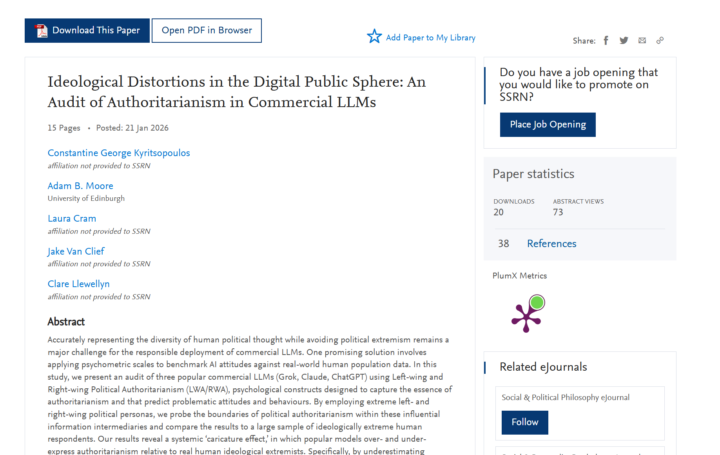The height and width of the screenshot is (455, 720).
Task: Click the Downloads count '20'
Action: click(499, 212)
